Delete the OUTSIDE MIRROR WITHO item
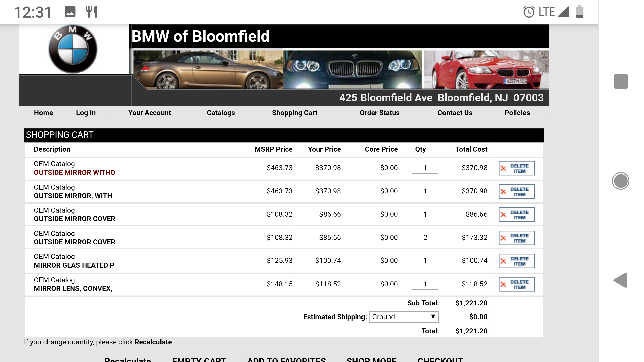644x362 pixels. (x=516, y=168)
